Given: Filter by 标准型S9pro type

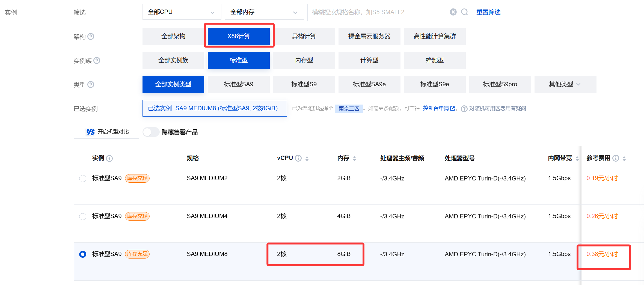Looking at the screenshot, I should point(500,84).
